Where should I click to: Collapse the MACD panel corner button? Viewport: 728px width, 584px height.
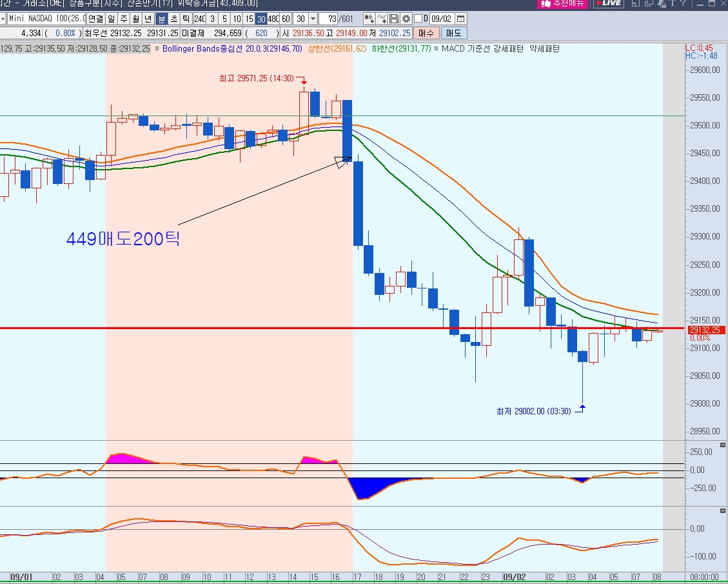tap(722, 510)
